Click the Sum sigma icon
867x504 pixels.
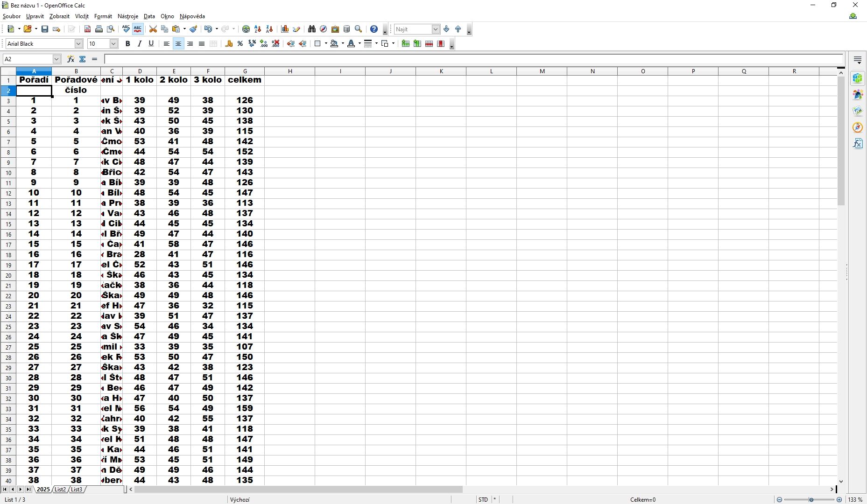coord(83,59)
